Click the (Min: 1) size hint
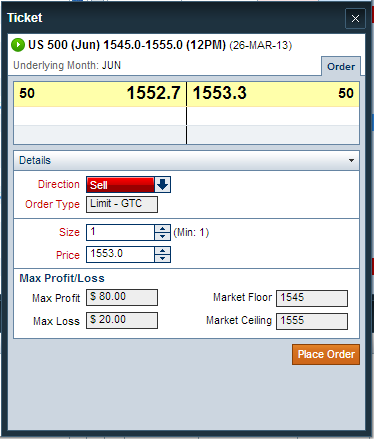 pyautogui.click(x=191, y=232)
